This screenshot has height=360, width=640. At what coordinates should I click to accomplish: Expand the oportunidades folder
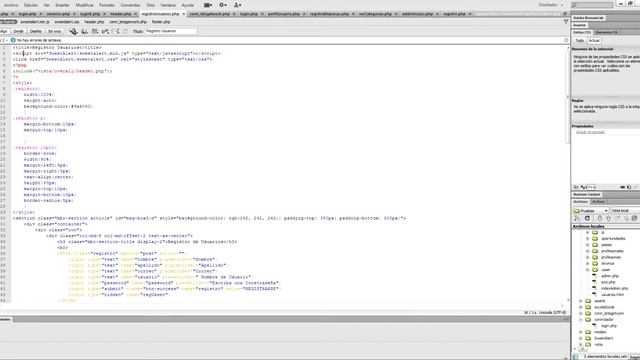click(x=587, y=238)
